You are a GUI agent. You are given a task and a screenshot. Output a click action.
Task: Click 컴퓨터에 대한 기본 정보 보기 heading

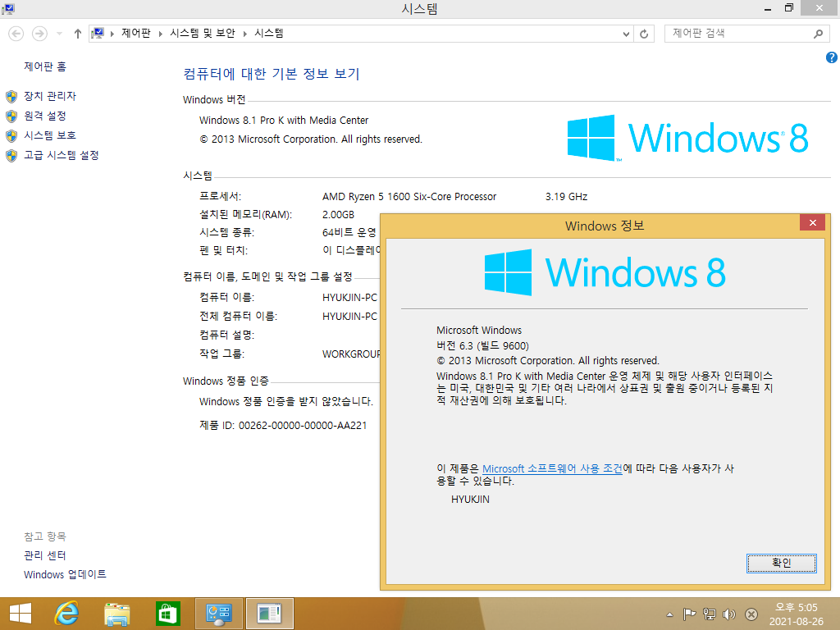[272, 73]
